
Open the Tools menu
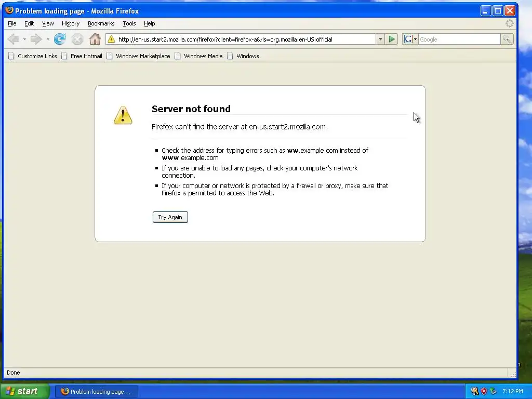point(129,23)
